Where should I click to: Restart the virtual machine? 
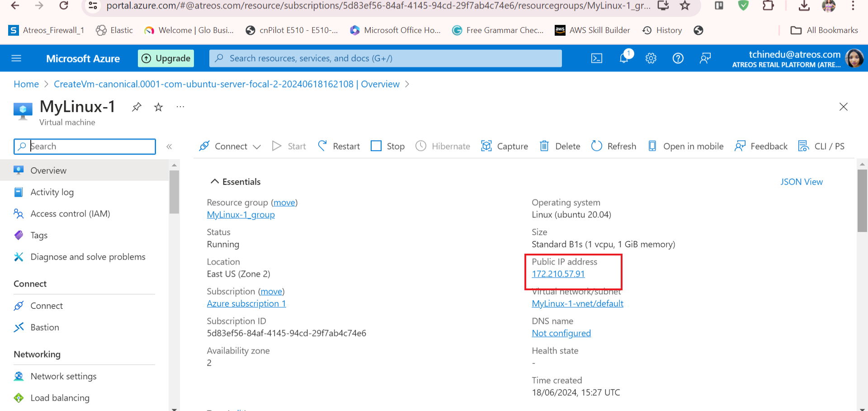coord(339,146)
